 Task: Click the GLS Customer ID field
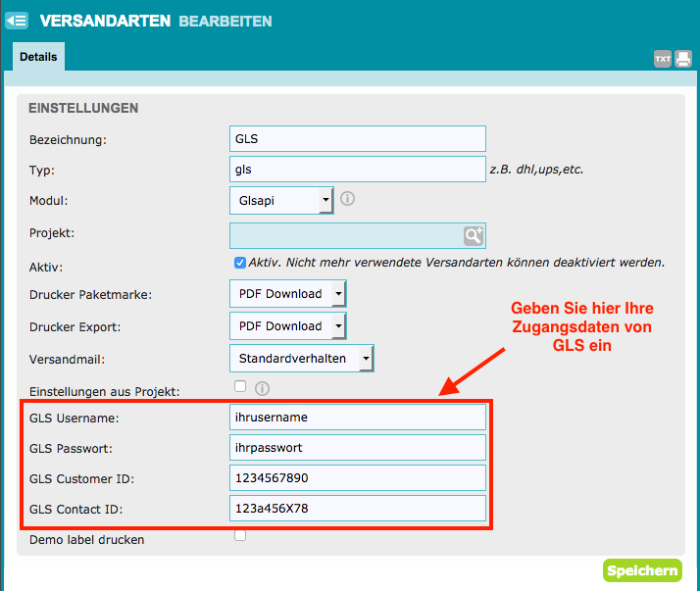(x=357, y=477)
